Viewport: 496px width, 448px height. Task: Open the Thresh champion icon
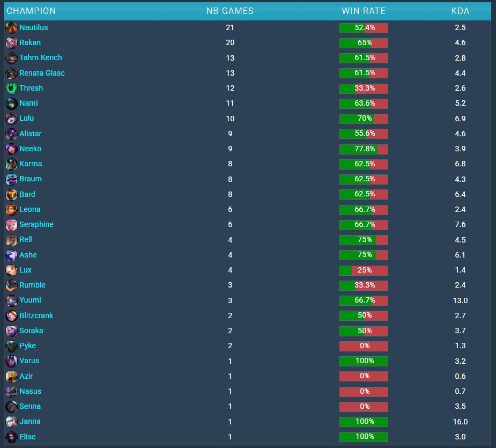point(11,89)
